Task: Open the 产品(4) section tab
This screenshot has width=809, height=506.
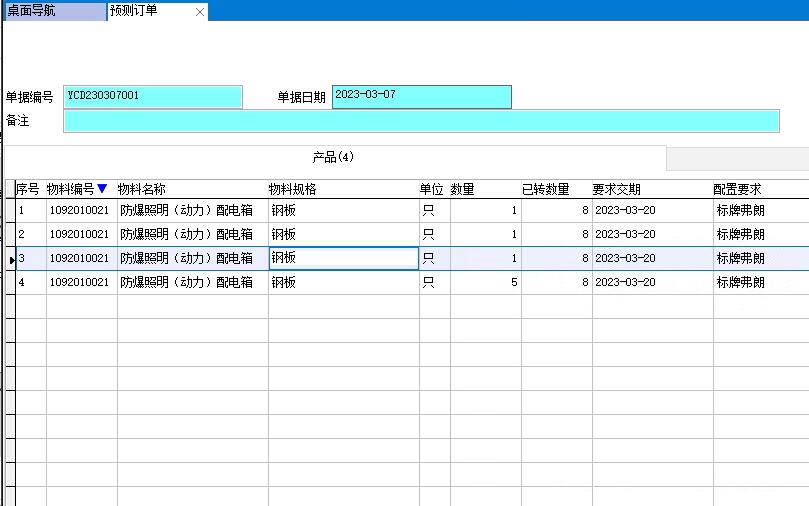Action: tap(334, 158)
